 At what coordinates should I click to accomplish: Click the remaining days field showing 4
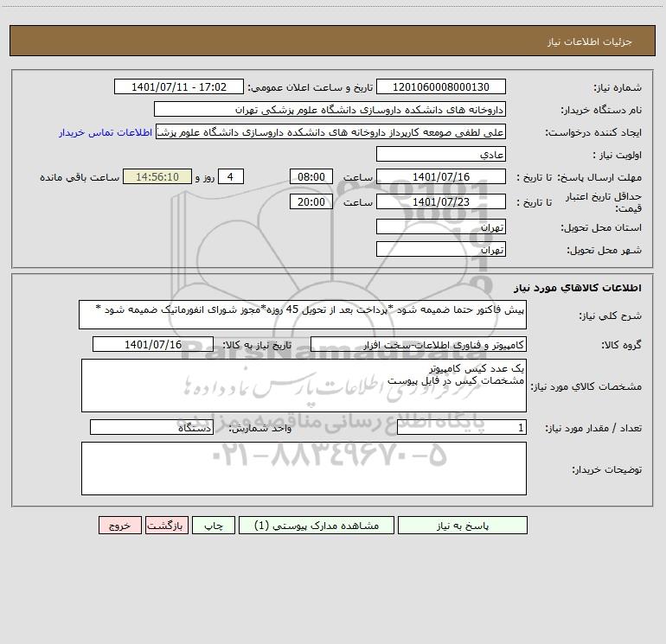pos(231,176)
